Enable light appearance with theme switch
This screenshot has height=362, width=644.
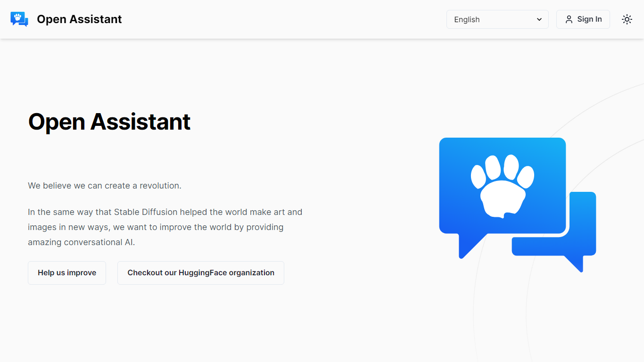627,19
